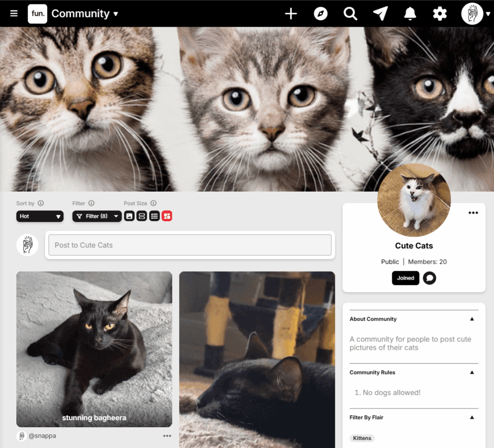Screen dimensions: 494x448
Task: Click the search magnifier icon
Action: [350, 14]
